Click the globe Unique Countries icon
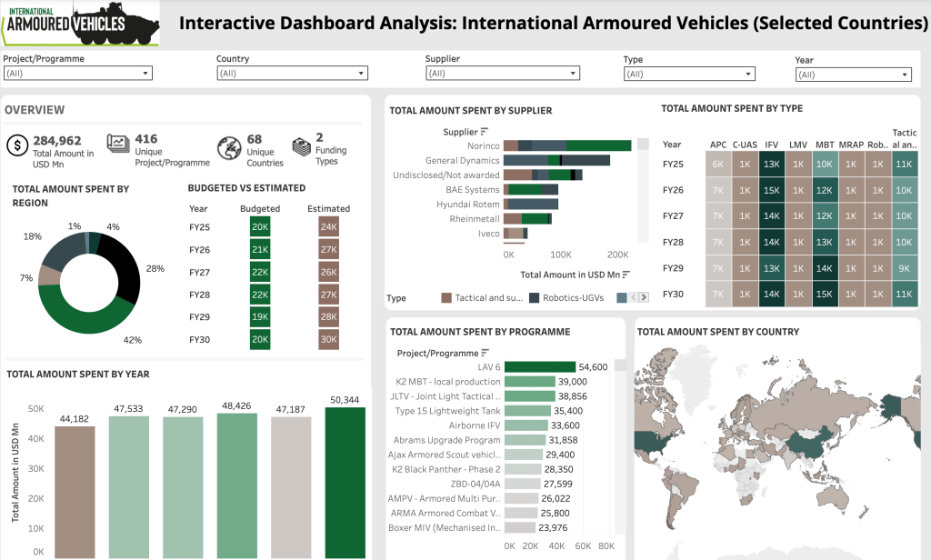 coord(228,148)
